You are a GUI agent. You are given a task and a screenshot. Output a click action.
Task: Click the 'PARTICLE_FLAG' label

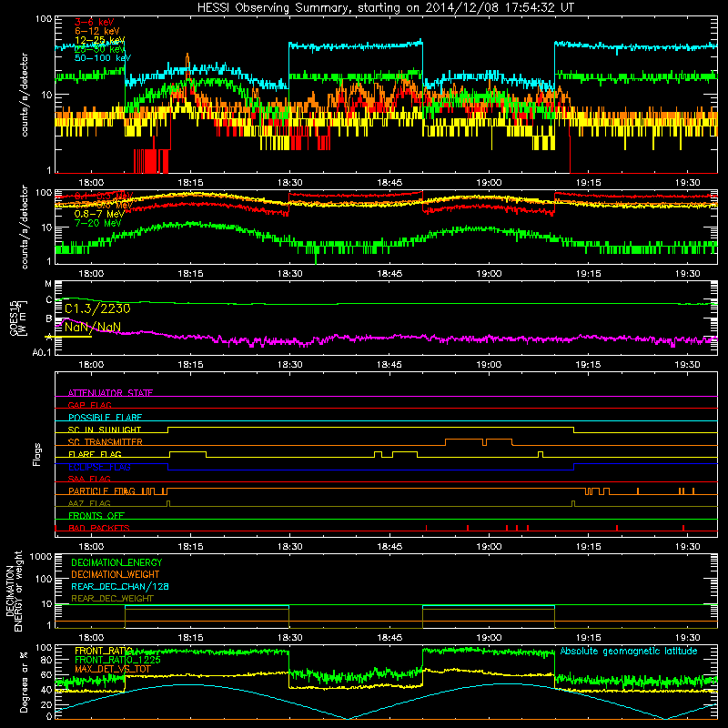point(102,491)
